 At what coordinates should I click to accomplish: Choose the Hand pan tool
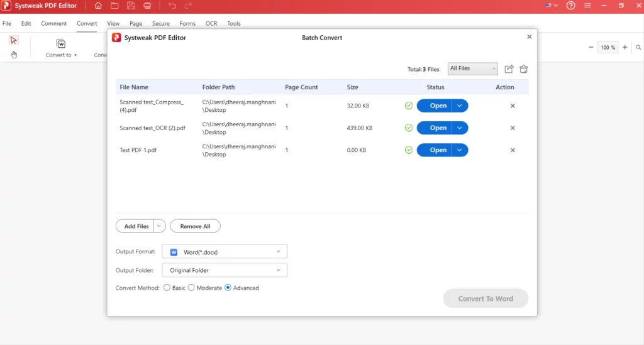coord(14,55)
